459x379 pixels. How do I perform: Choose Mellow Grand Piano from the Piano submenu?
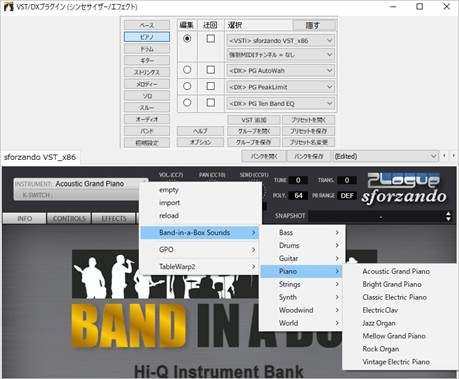tap(394, 336)
